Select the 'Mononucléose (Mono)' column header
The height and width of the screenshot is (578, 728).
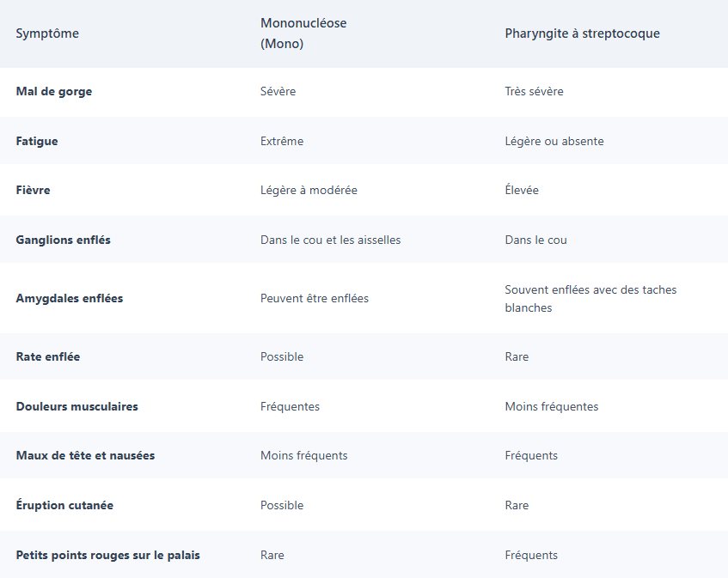[x=303, y=33]
